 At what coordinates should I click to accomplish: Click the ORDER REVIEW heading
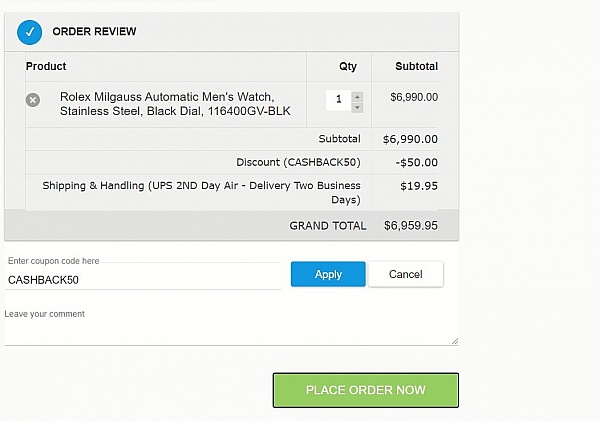(x=94, y=31)
